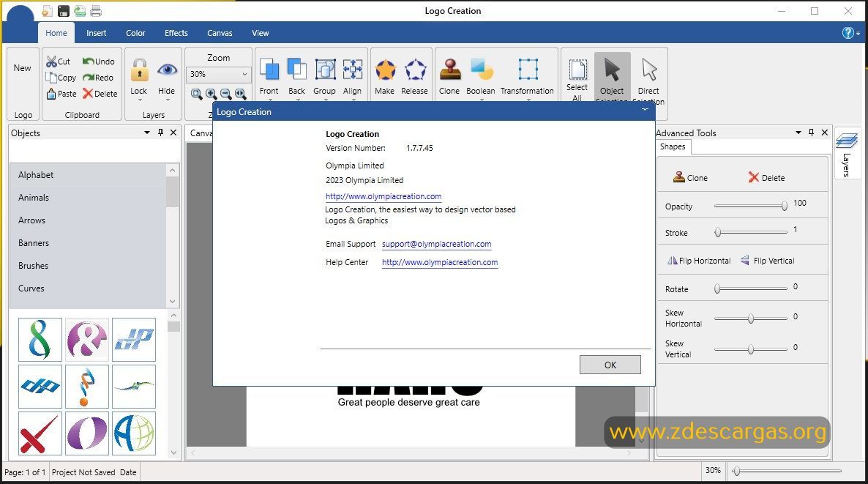Click the Clone stamp ribbon icon
The image size is (868, 484).
pyautogui.click(x=449, y=70)
